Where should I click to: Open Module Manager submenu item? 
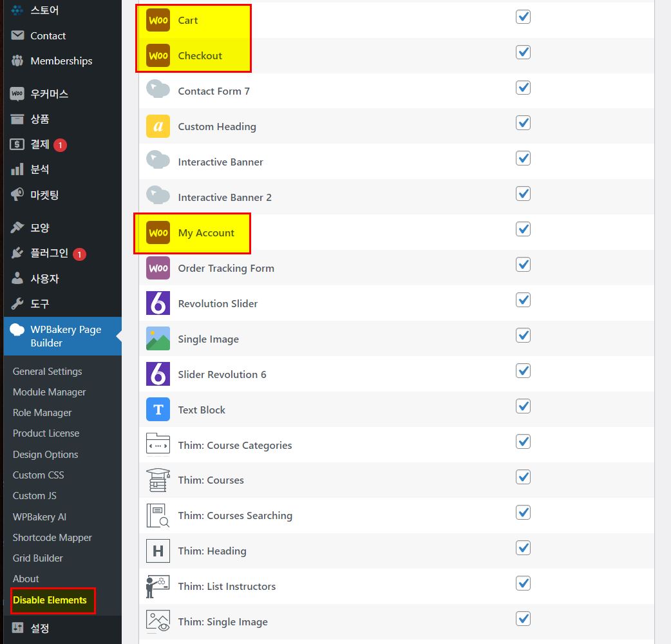coord(49,392)
